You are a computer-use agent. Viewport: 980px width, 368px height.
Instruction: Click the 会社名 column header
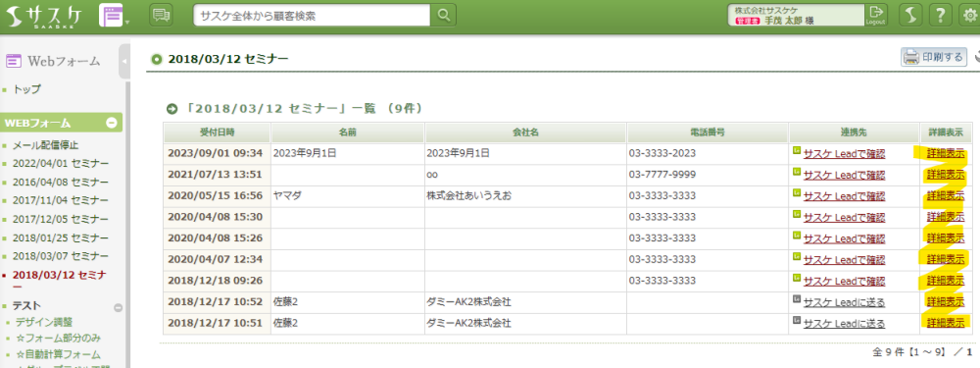(x=525, y=132)
